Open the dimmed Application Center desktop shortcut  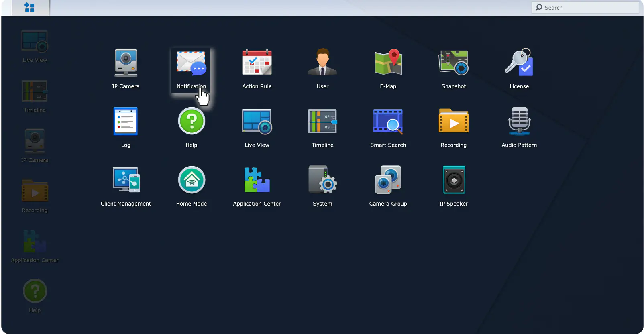click(x=35, y=246)
